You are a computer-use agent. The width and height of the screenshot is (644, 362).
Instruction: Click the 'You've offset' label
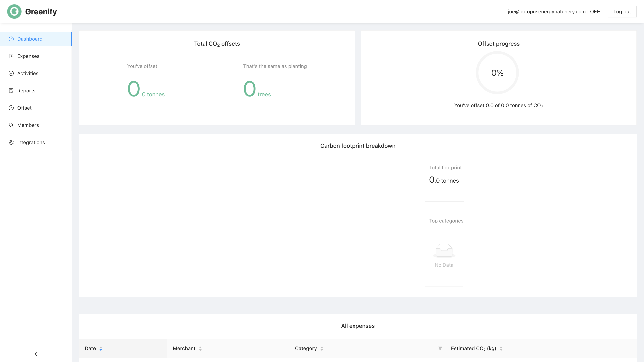[142, 66]
